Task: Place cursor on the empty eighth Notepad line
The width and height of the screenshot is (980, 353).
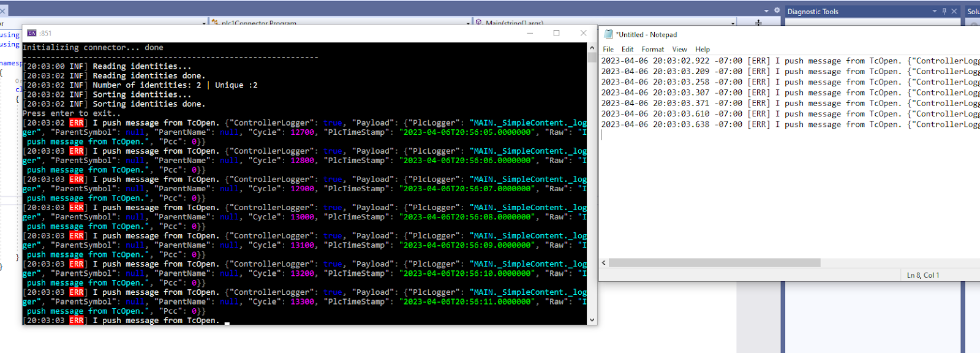Action: (790, 135)
